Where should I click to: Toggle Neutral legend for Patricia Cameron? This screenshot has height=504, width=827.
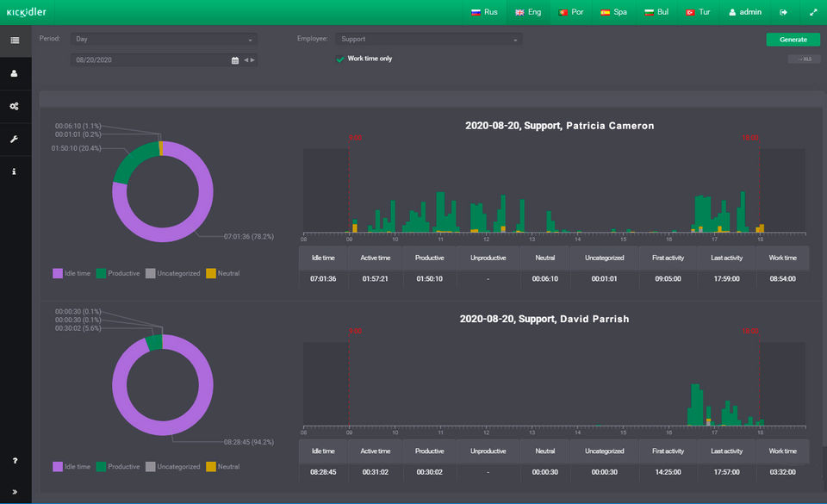[222, 273]
